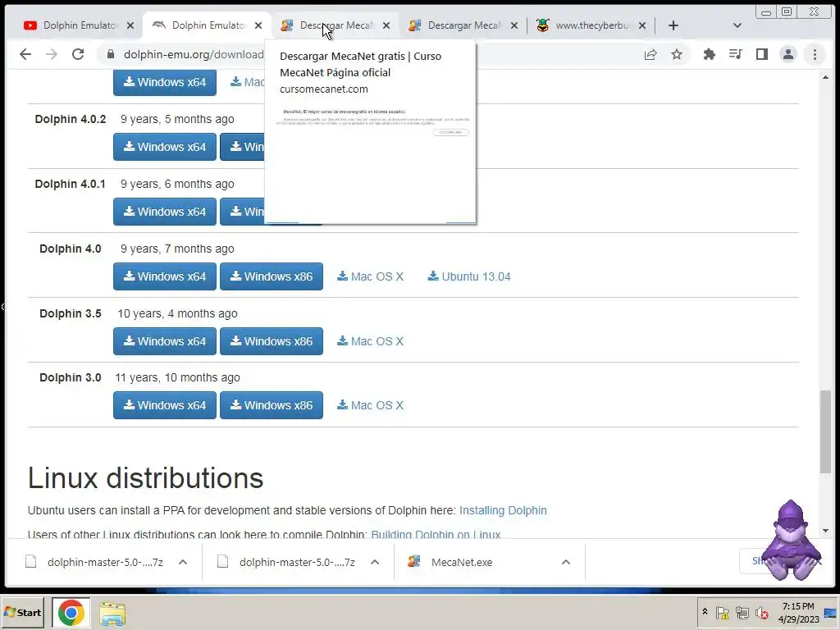Close the first Descargar MecaNet tab
This screenshot has height=630, width=840.
point(386,25)
